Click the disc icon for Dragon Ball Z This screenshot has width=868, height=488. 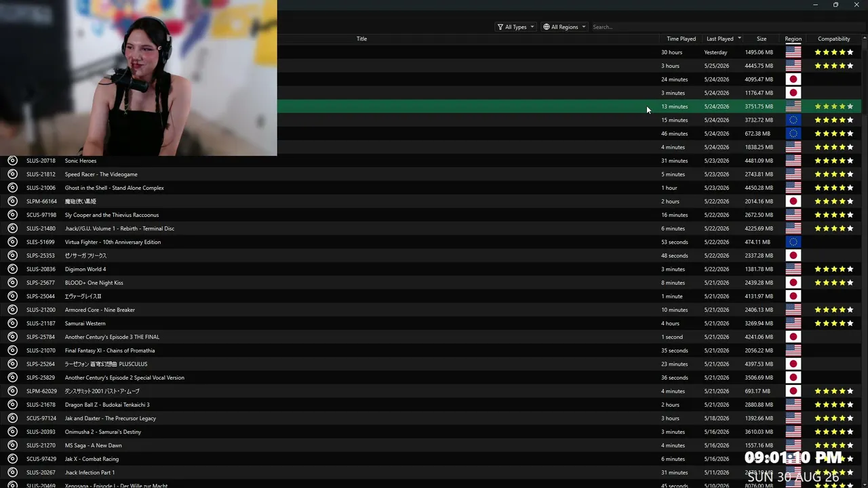point(12,405)
